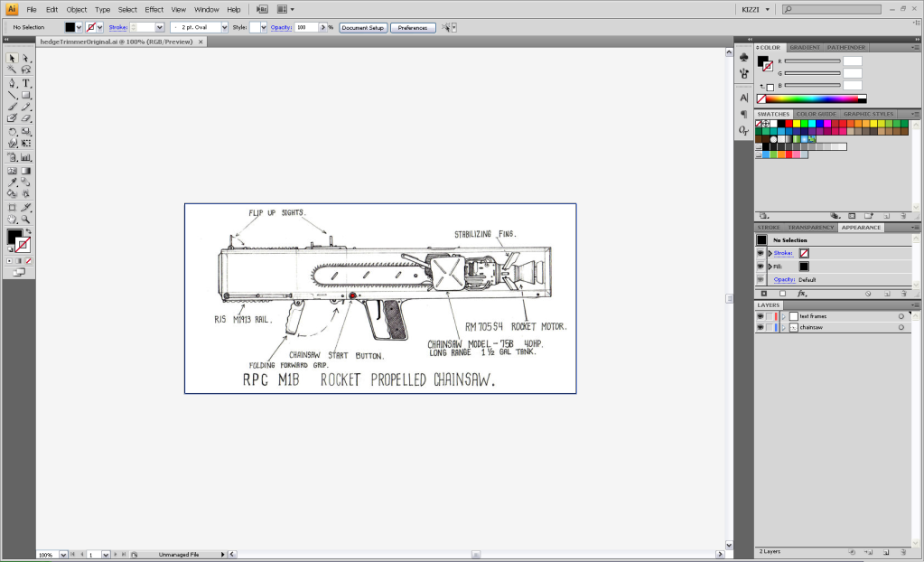Open Add New Effect fx menu
This screenshot has height=562, width=924.
801,294
